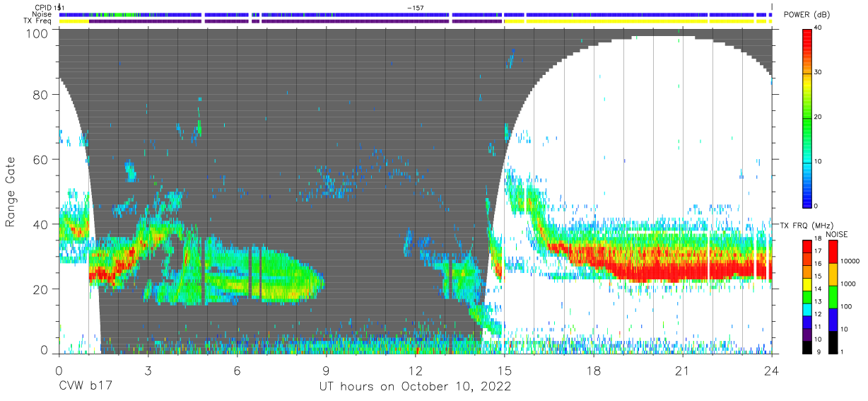Select hour 9 on the UT axis
The height and width of the screenshot is (401, 868).
326,371
